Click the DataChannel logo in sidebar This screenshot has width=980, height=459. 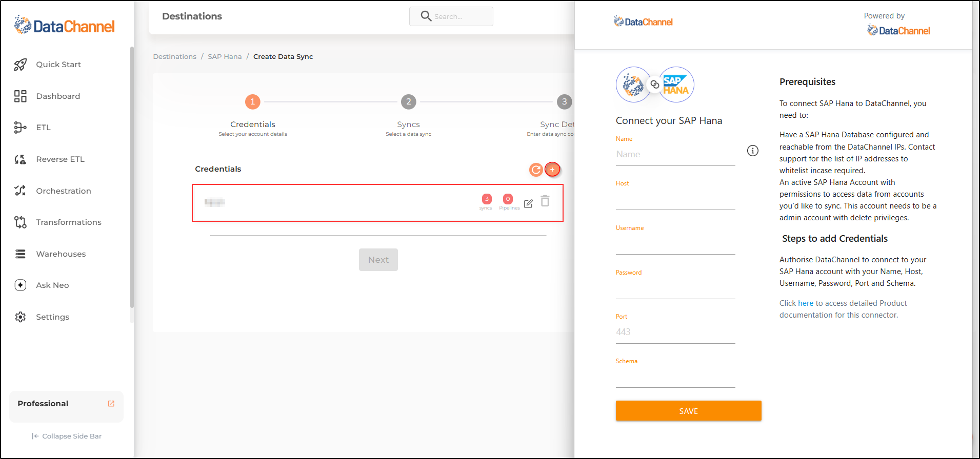coord(65,25)
